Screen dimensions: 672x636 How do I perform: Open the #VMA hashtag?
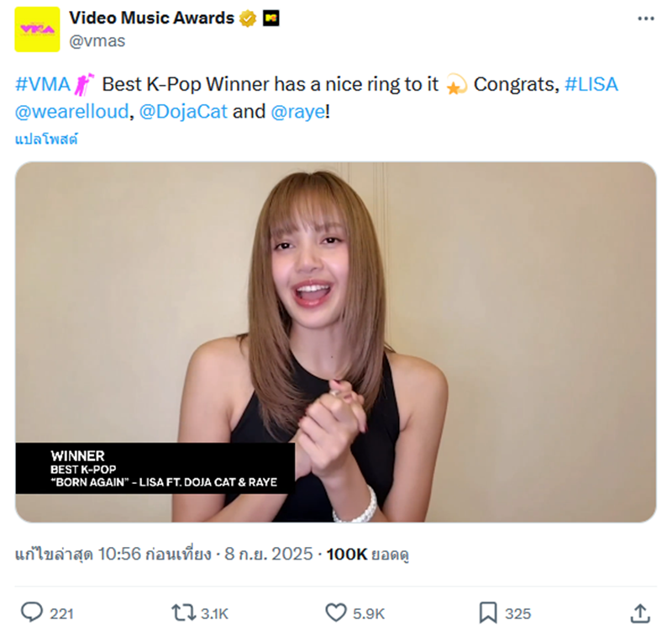point(43,85)
